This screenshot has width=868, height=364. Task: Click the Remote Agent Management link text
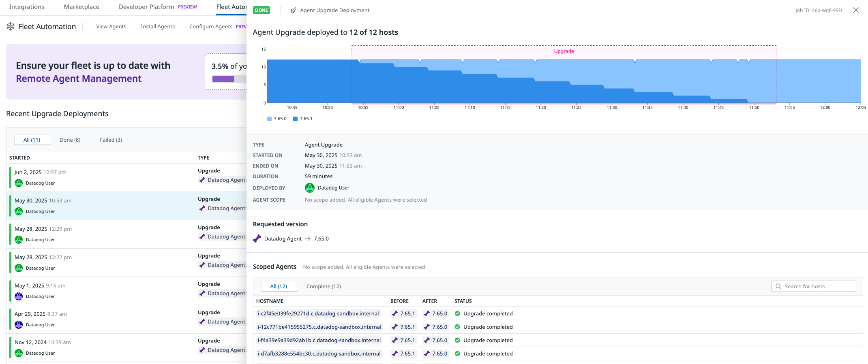79,79
